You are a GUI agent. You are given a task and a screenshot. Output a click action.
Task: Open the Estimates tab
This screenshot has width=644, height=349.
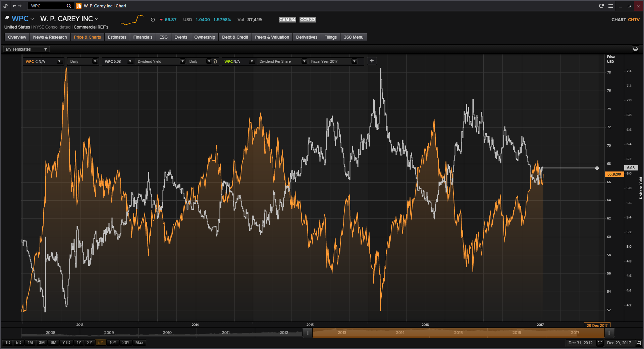point(117,37)
